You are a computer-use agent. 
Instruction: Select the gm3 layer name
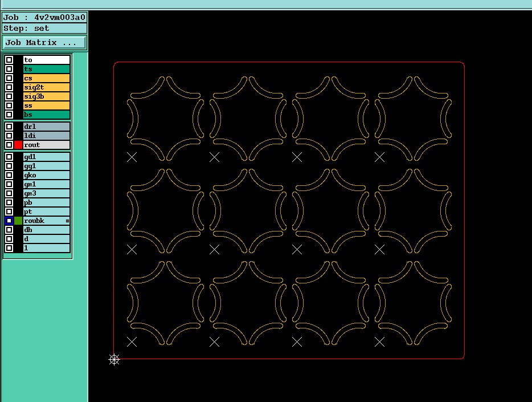(47, 193)
